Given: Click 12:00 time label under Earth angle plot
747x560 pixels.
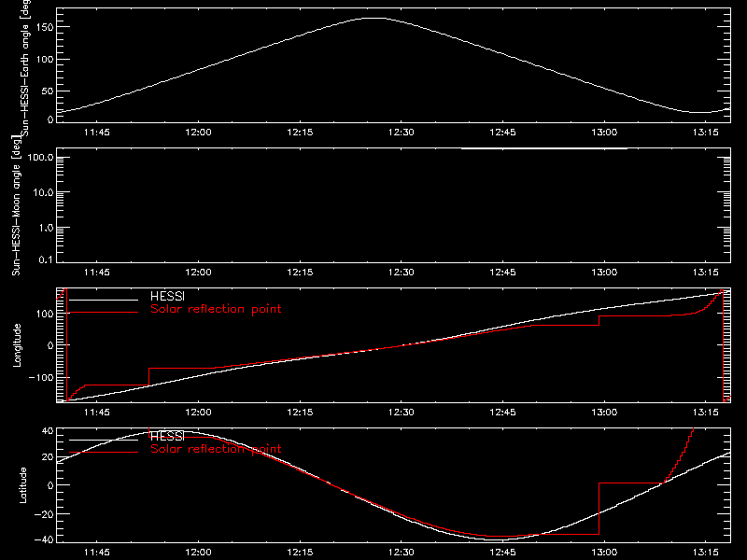Looking at the screenshot, I should [198, 133].
